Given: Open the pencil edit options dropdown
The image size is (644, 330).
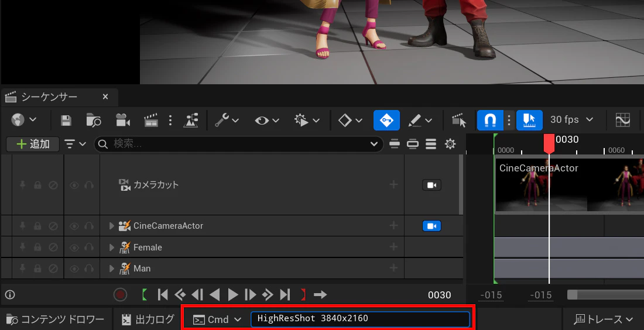Looking at the screenshot, I should (x=420, y=121).
